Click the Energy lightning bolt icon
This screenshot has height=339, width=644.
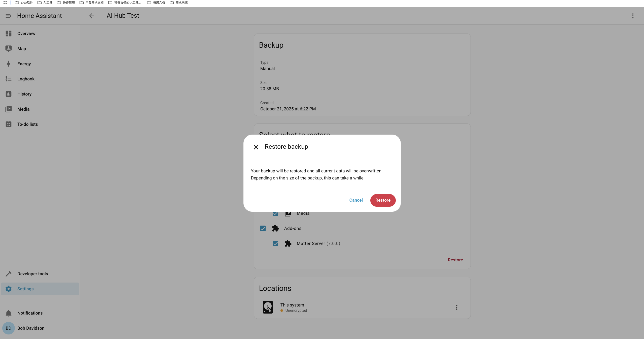click(9, 64)
